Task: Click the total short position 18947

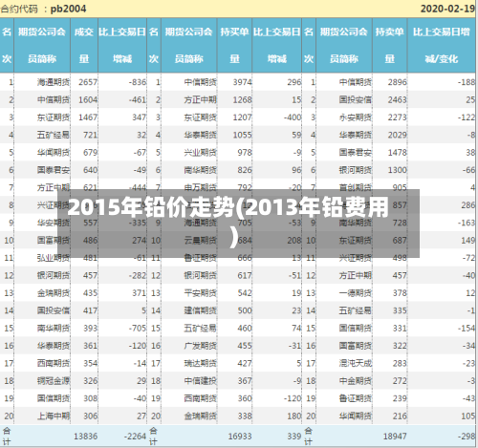Action: [395, 437]
